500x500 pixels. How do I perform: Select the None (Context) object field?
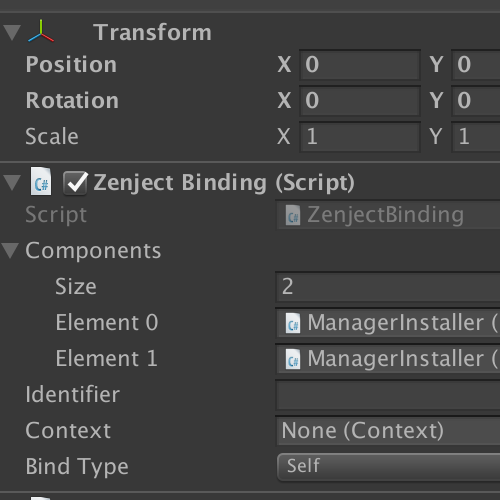point(388,431)
